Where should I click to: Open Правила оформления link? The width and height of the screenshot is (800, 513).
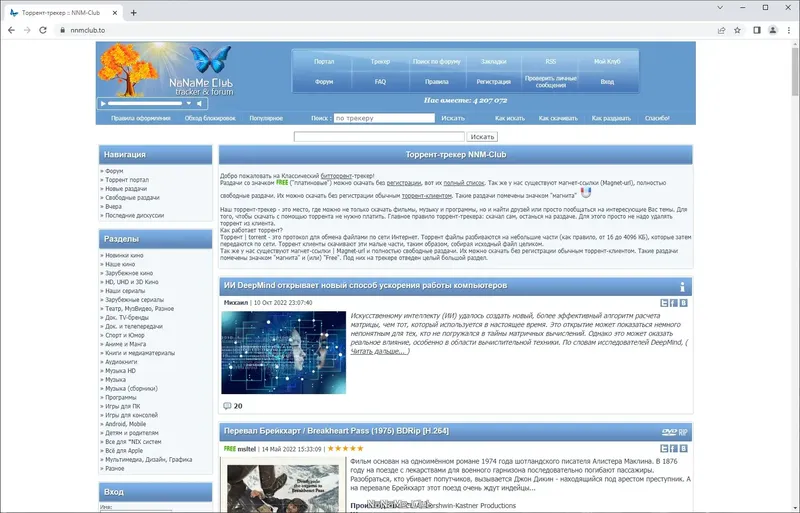pos(141,118)
